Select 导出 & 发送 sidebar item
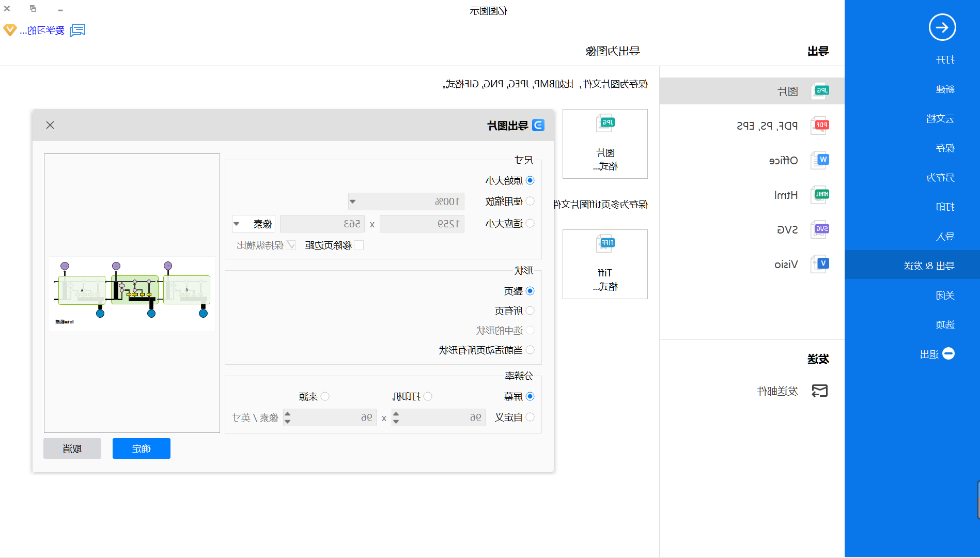The image size is (980, 558). (x=912, y=266)
